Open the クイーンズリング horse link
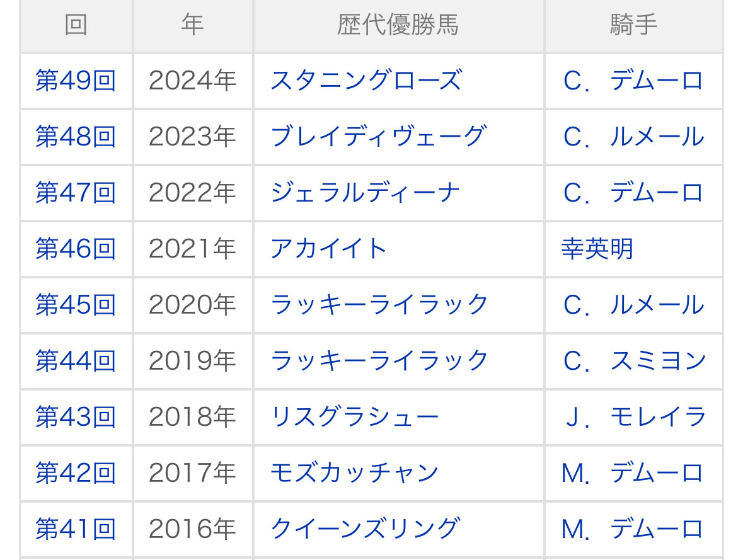This screenshot has width=743, height=560. (x=365, y=529)
